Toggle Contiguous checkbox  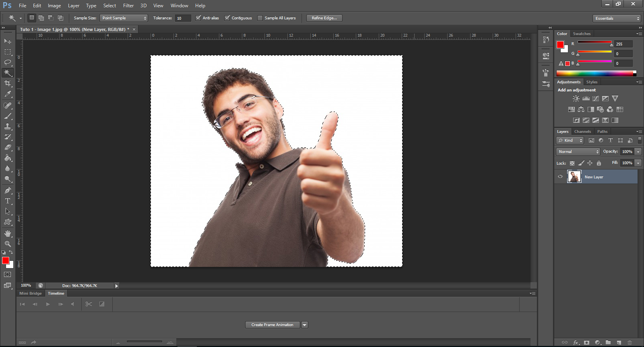tap(227, 18)
